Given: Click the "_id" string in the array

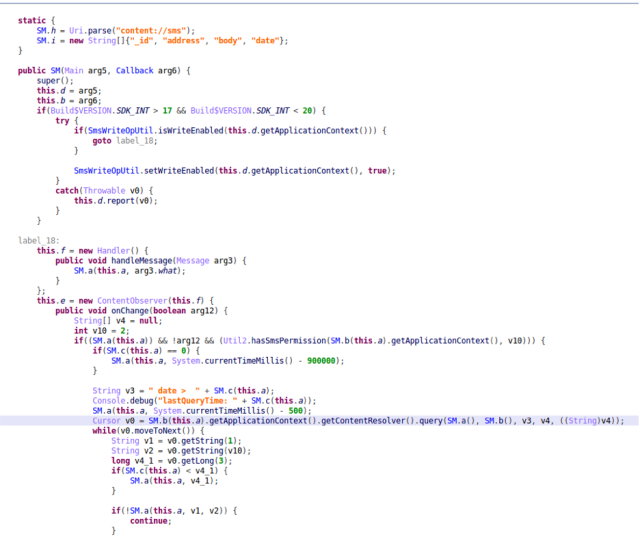Looking at the screenshot, I should 141,41.
